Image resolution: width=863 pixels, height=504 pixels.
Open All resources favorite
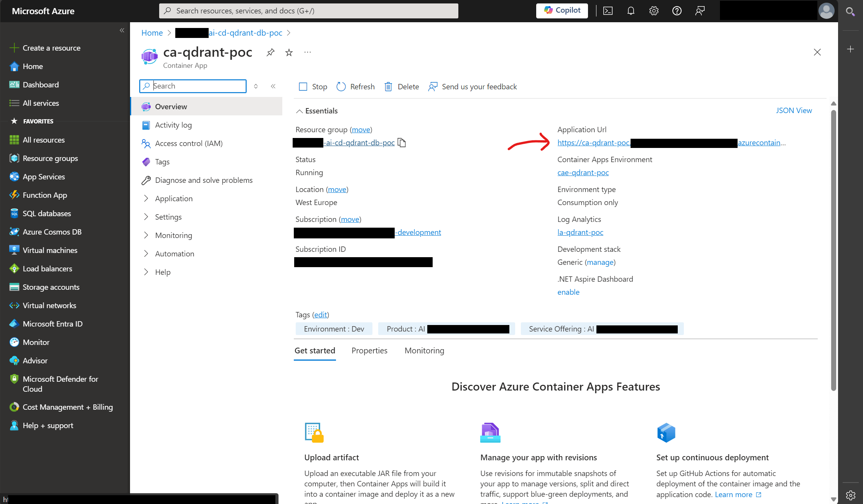(37, 140)
